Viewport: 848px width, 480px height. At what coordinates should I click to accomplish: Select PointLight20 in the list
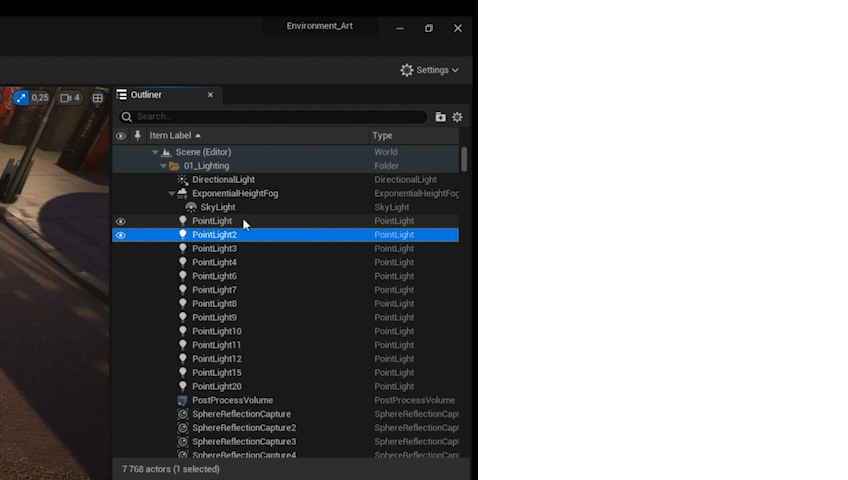(217, 386)
